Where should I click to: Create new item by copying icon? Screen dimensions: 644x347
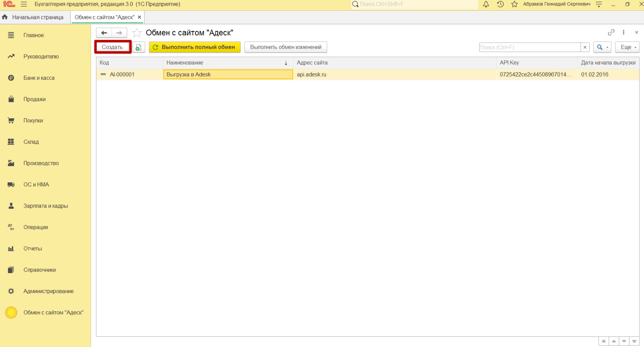[138, 47]
